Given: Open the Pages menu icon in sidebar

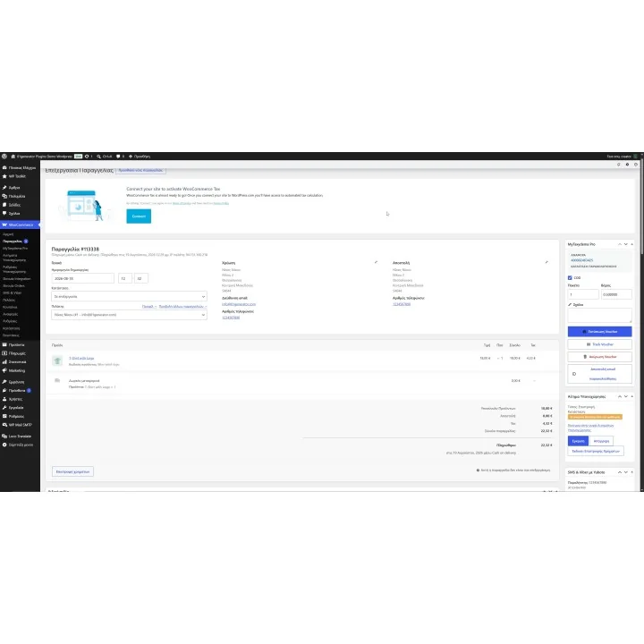Looking at the screenshot, I should click(4, 205).
